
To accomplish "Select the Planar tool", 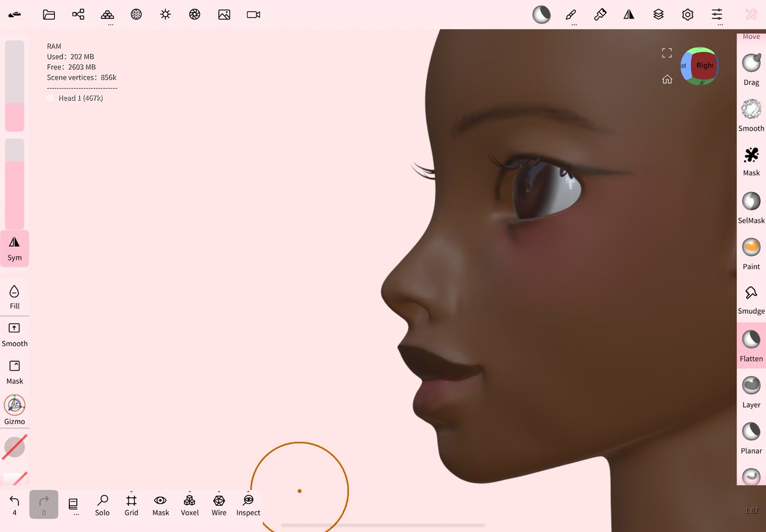I will tap(751, 438).
